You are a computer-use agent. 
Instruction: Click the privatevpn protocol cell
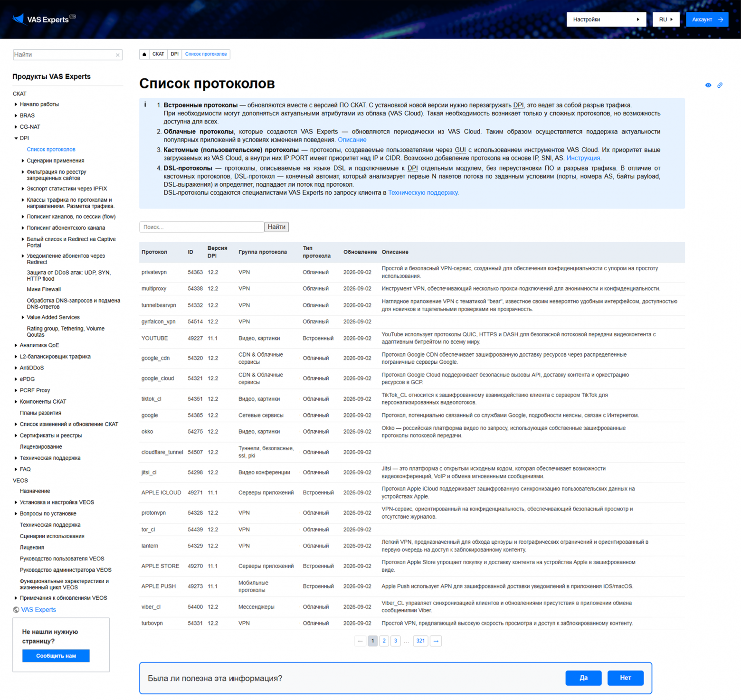click(x=154, y=272)
